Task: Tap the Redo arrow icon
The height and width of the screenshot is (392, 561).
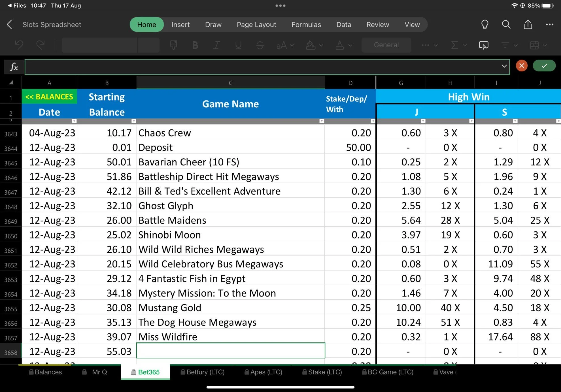Action: click(x=41, y=45)
